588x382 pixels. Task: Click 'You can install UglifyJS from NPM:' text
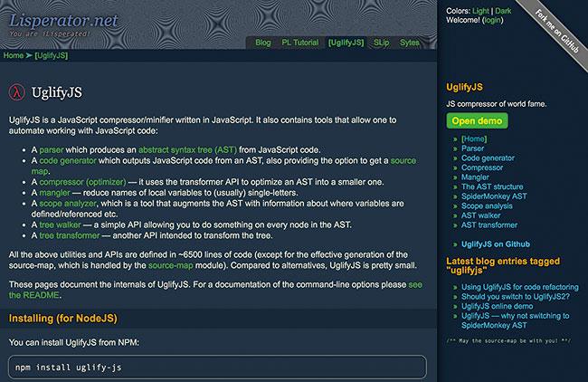coord(74,342)
